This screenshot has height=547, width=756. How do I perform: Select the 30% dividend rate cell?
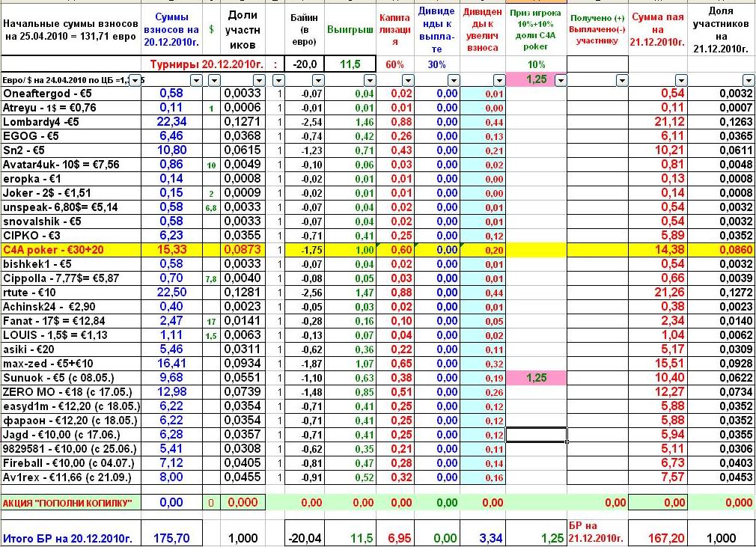tap(437, 64)
